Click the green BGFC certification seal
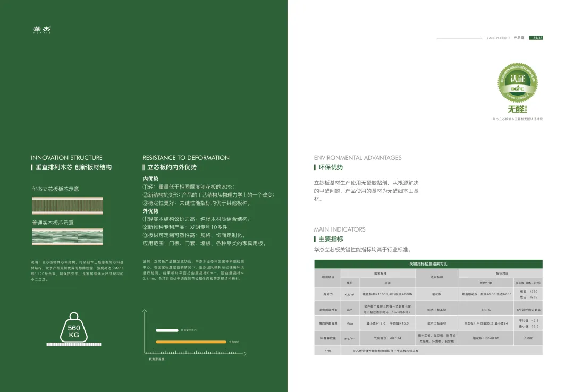This screenshot has height=392, width=574. click(517, 83)
